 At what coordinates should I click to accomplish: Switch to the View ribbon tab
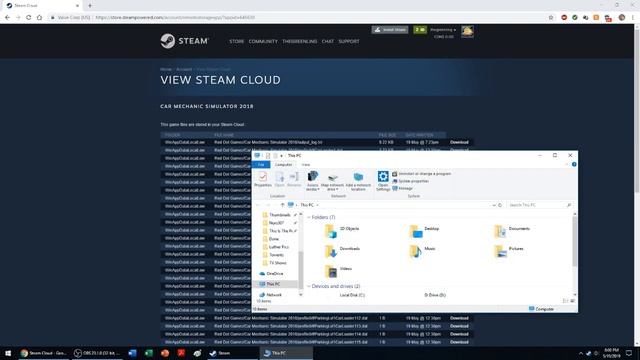click(x=306, y=164)
